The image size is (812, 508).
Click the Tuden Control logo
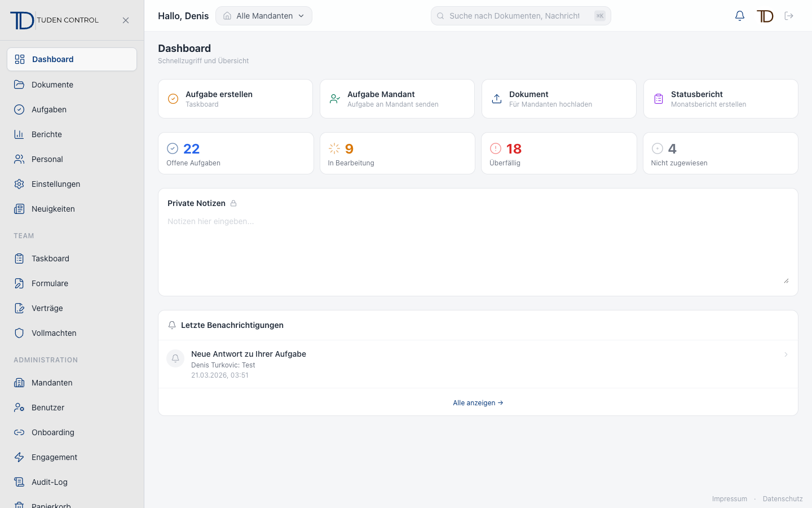coord(54,20)
